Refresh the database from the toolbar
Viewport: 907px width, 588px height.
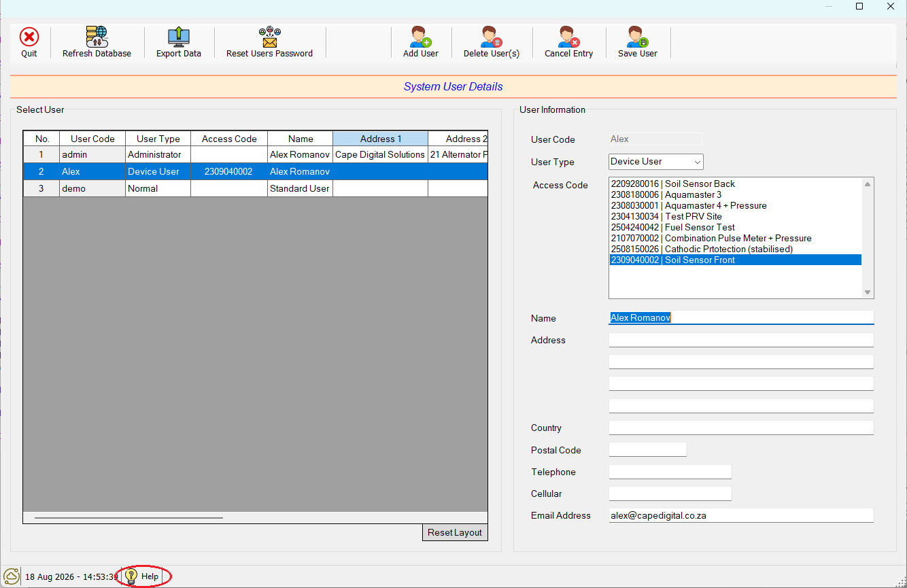coord(97,43)
